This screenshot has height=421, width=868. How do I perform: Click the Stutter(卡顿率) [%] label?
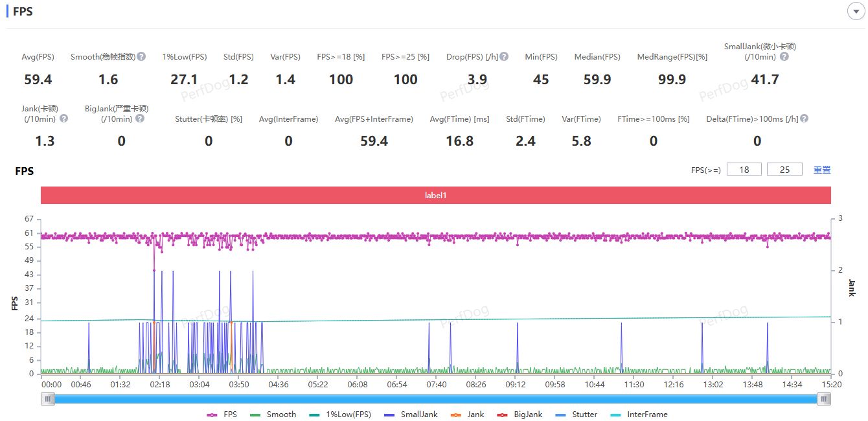[x=209, y=119]
